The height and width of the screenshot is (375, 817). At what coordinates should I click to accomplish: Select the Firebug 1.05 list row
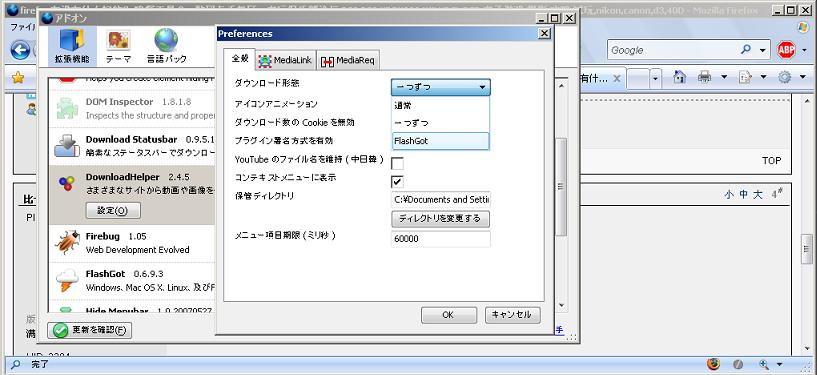pos(132,243)
